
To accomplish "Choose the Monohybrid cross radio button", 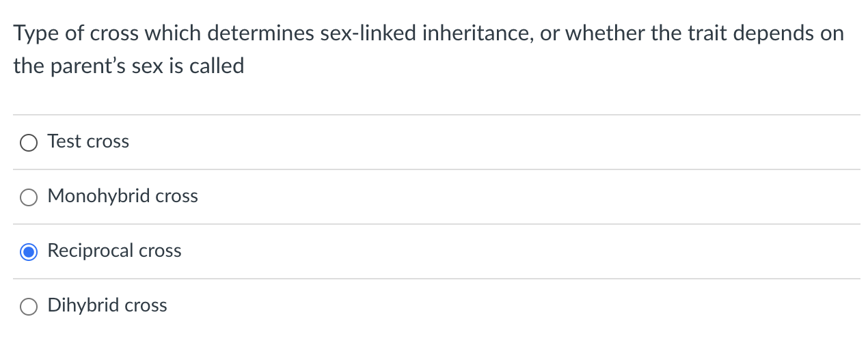I will click(29, 197).
